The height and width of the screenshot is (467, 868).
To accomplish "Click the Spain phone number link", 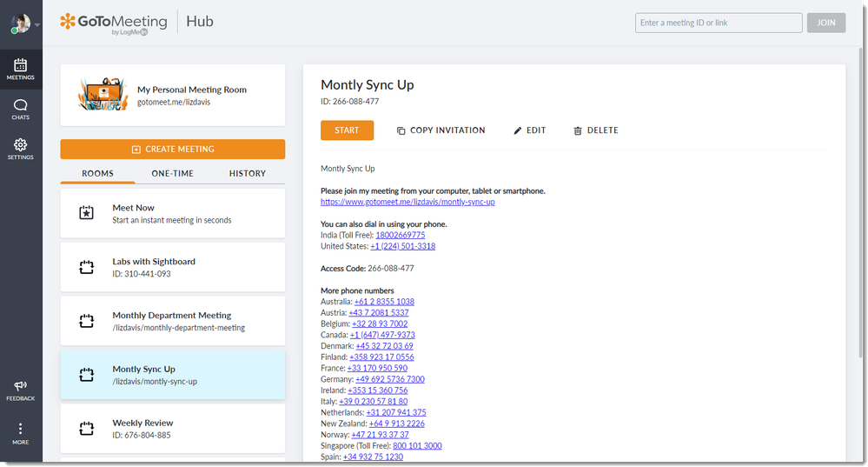I will (x=373, y=457).
